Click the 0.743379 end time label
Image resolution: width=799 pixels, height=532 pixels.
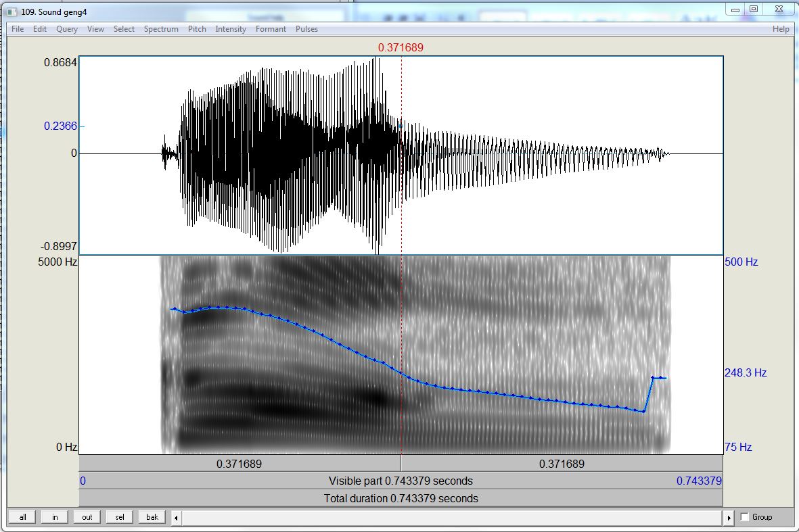click(699, 481)
